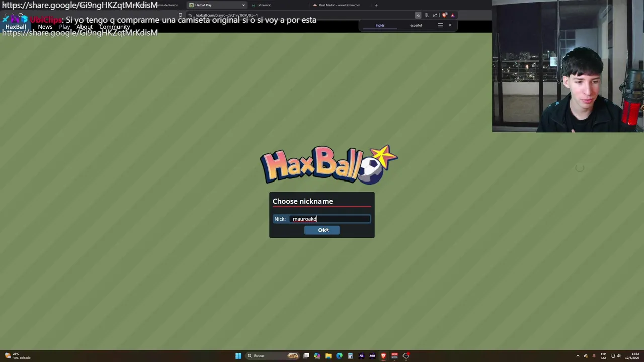Open the Windows Start menu
Screen dimensions: 644x362
pyautogui.click(x=238, y=356)
